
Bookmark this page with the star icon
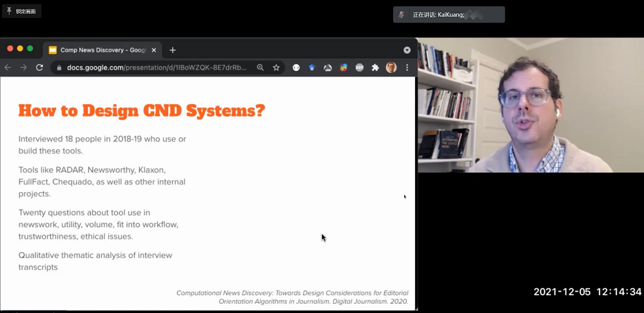(276, 68)
